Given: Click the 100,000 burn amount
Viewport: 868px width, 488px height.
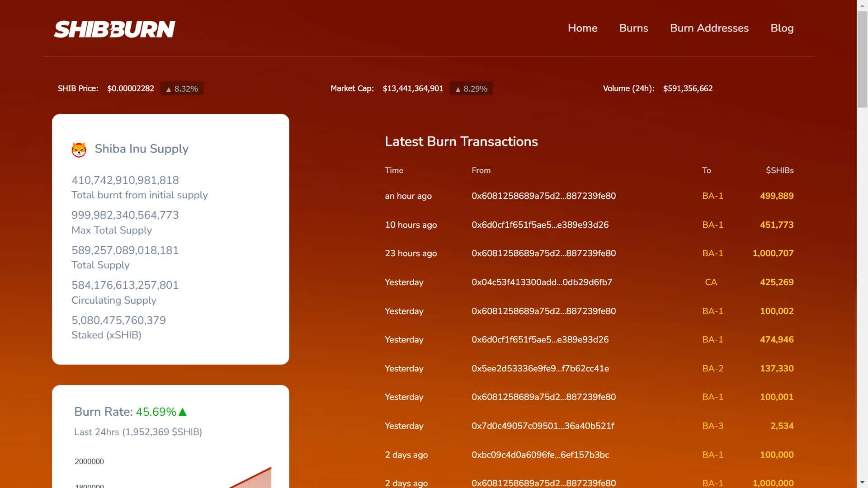Looking at the screenshot, I should point(777,455).
